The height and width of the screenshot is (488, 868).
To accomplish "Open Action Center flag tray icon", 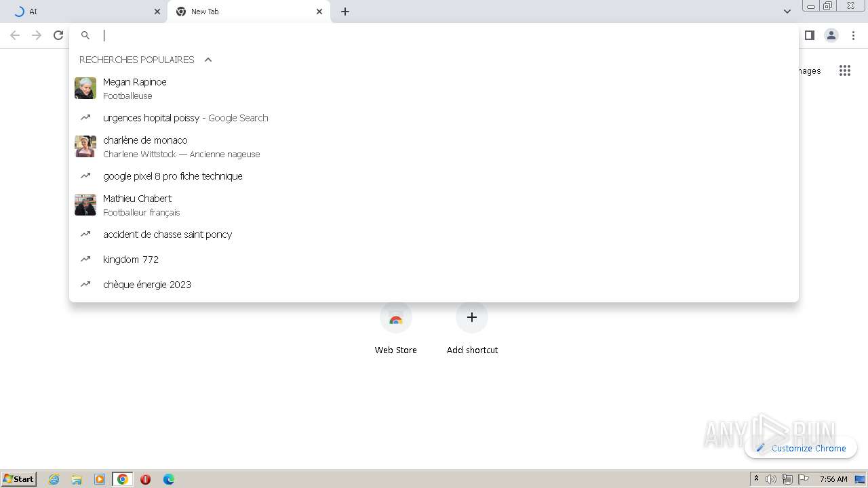I will (804, 479).
